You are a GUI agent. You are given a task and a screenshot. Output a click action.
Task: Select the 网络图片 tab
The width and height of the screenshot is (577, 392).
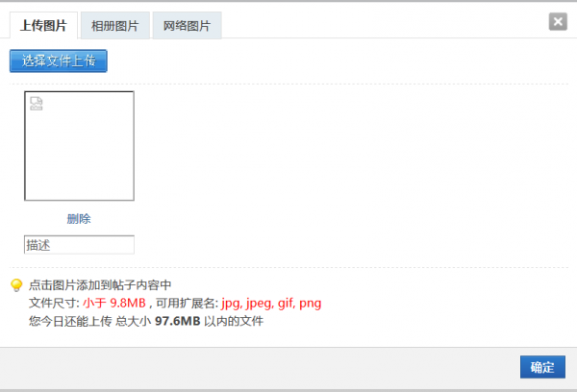pyautogui.click(x=188, y=26)
